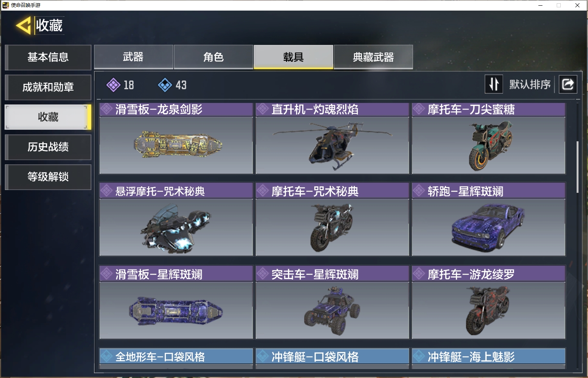This screenshot has width=588, height=378.
Task: Select the 摩托车-游龙绫罗 motorcycle image
Action: click(488, 310)
